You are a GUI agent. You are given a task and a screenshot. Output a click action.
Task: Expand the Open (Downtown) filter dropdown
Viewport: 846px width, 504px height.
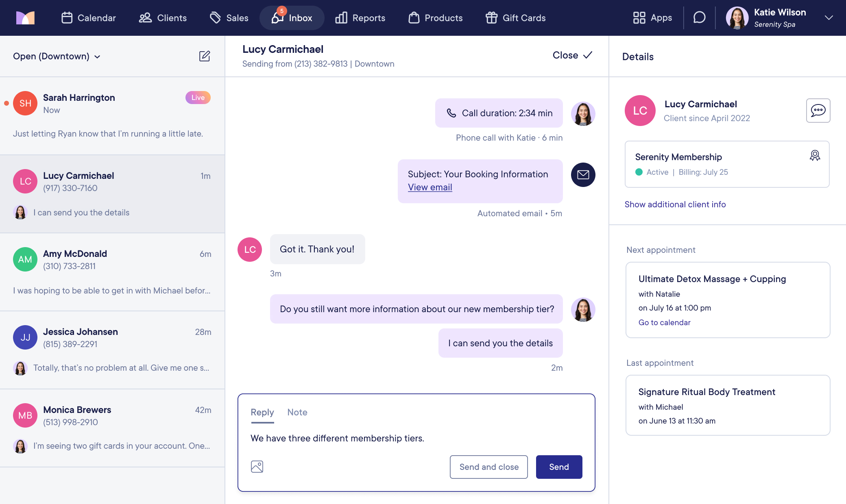(x=57, y=56)
